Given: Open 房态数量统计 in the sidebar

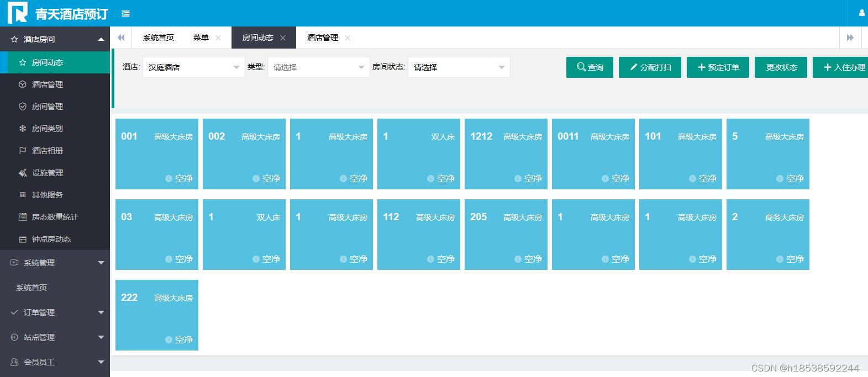Looking at the screenshot, I should [x=55, y=217].
